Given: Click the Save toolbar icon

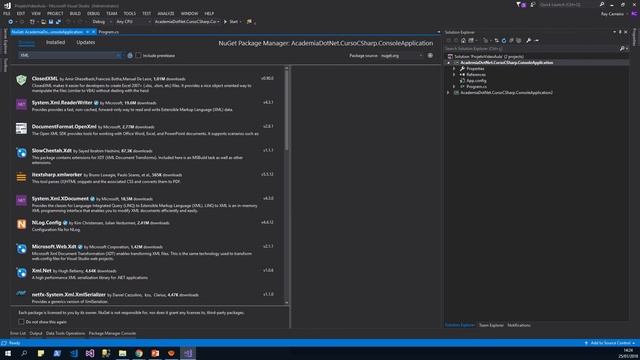Looking at the screenshot, I should tap(51, 22).
